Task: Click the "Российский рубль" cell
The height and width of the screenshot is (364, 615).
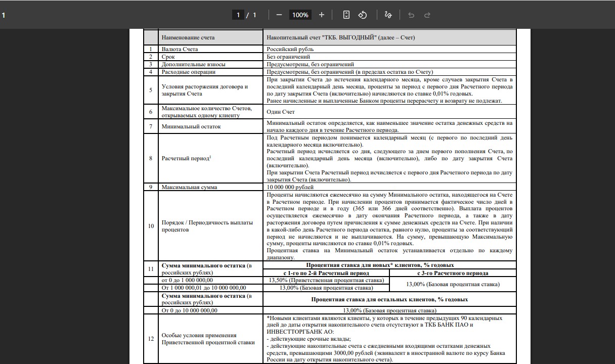Action: pos(290,49)
